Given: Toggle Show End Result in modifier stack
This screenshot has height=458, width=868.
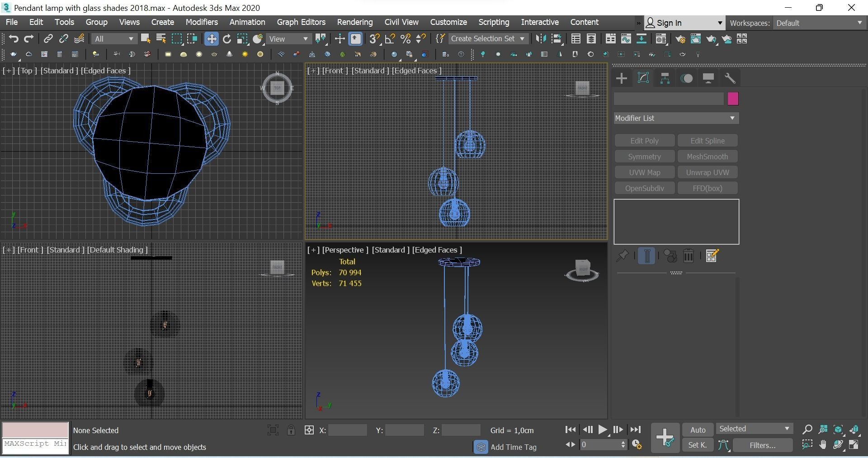Looking at the screenshot, I should tap(647, 256).
